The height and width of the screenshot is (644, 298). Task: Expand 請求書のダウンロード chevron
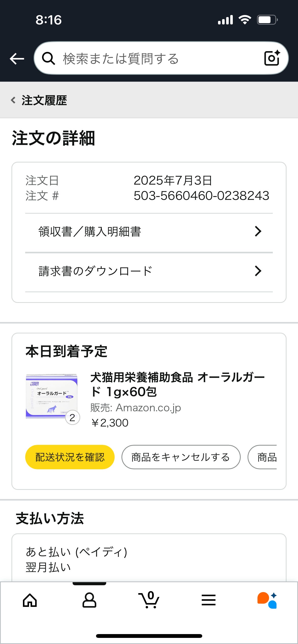click(258, 271)
